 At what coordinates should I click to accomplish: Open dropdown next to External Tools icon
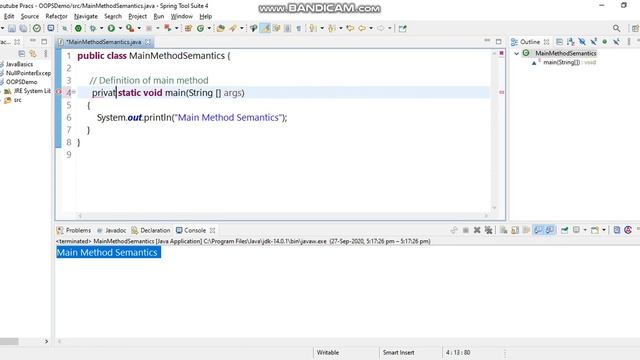(139, 28)
